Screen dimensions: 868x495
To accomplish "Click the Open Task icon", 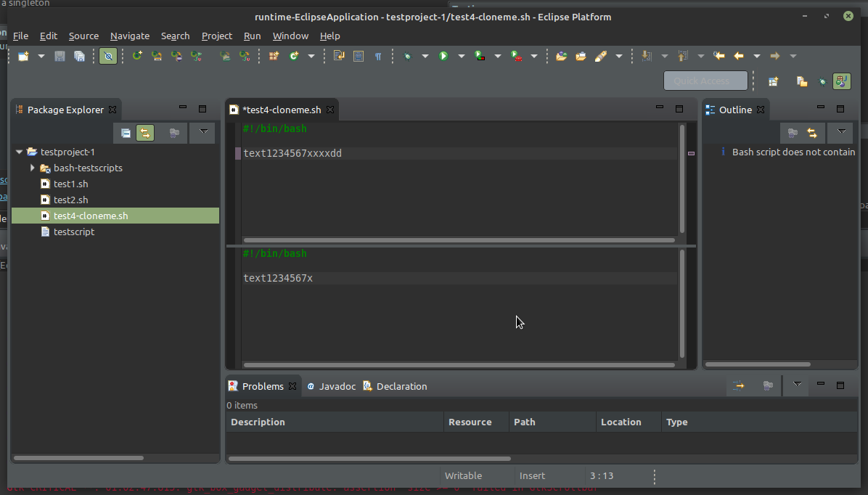I will pos(581,56).
